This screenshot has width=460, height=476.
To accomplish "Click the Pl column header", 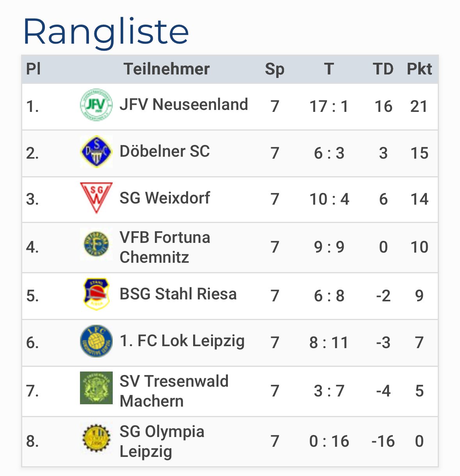I will 33,69.
